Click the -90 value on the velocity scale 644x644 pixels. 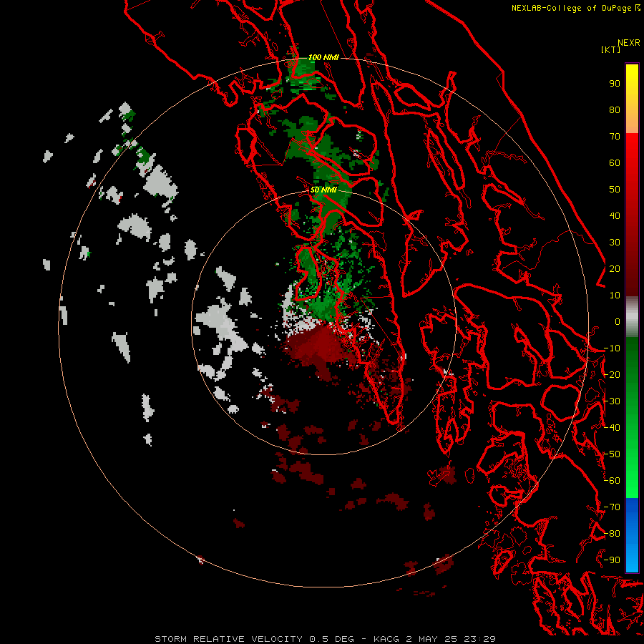[x=612, y=560]
